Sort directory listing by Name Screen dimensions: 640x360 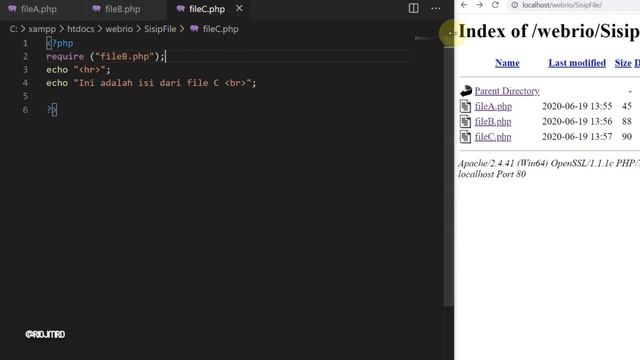click(x=507, y=63)
